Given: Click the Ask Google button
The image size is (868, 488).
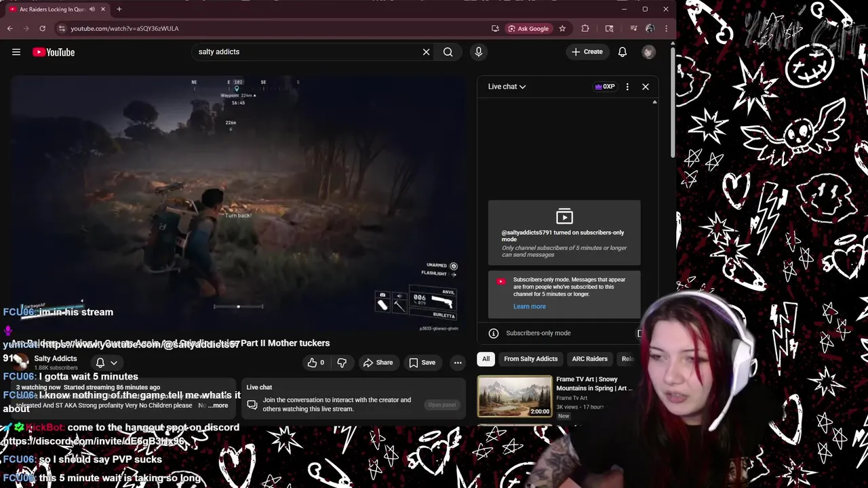Looking at the screenshot, I should pos(528,28).
